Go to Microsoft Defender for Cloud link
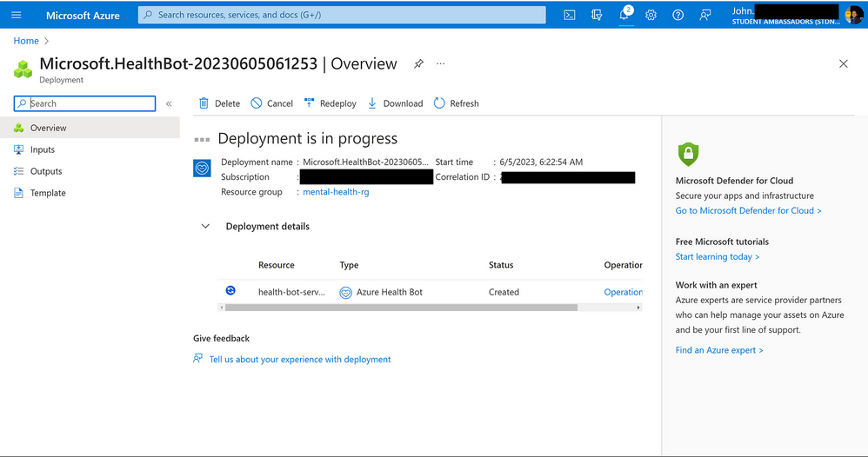 click(x=749, y=211)
